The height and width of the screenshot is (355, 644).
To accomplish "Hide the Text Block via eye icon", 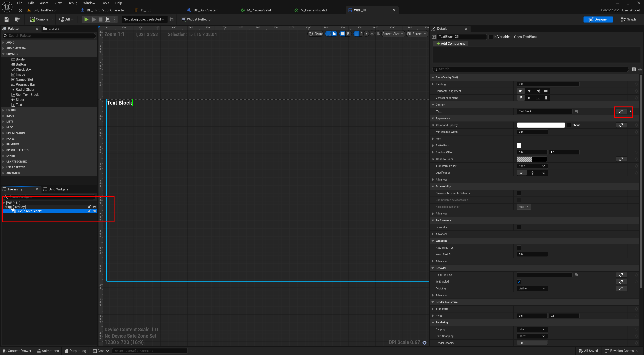I will tap(94, 211).
